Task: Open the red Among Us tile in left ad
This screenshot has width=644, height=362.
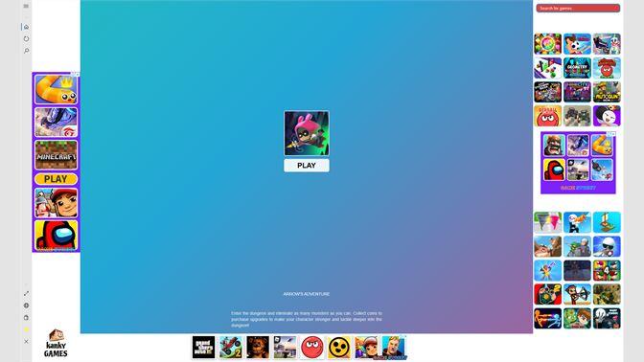Action: [56, 236]
